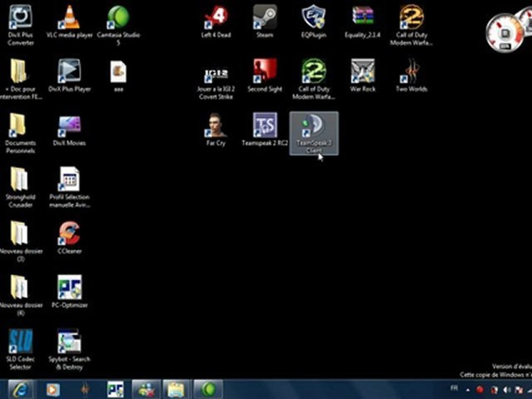Select Jouer a la IGI 2 Covert Strike

[x=216, y=82]
